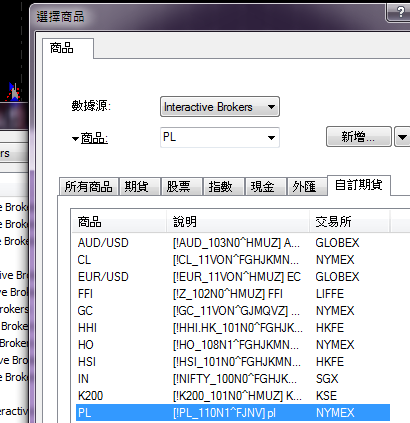Click the [!HHI.HK_101N0^FGHJK... description cell
This screenshot has height=423, width=410.
tap(238, 328)
